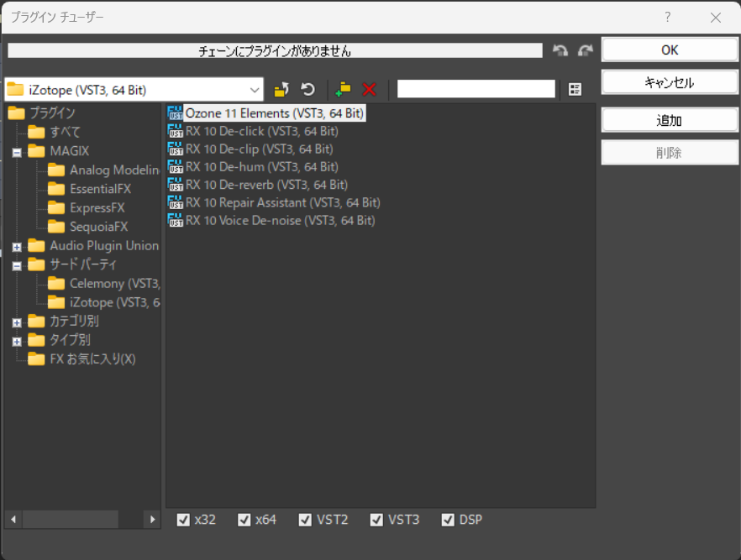This screenshot has width=741, height=560.
Task: Toggle the VST2 checkbox
Action: tap(305, 520)
